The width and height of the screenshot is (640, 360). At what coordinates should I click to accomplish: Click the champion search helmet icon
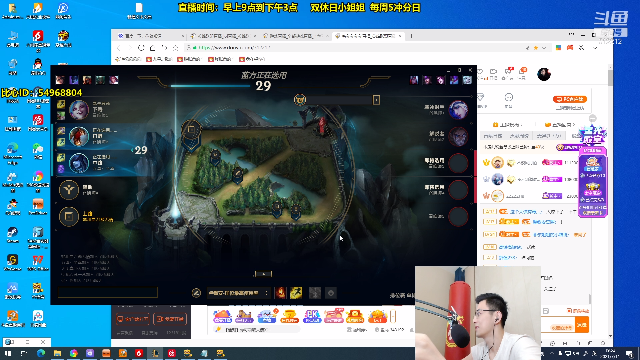click(300, 100)
